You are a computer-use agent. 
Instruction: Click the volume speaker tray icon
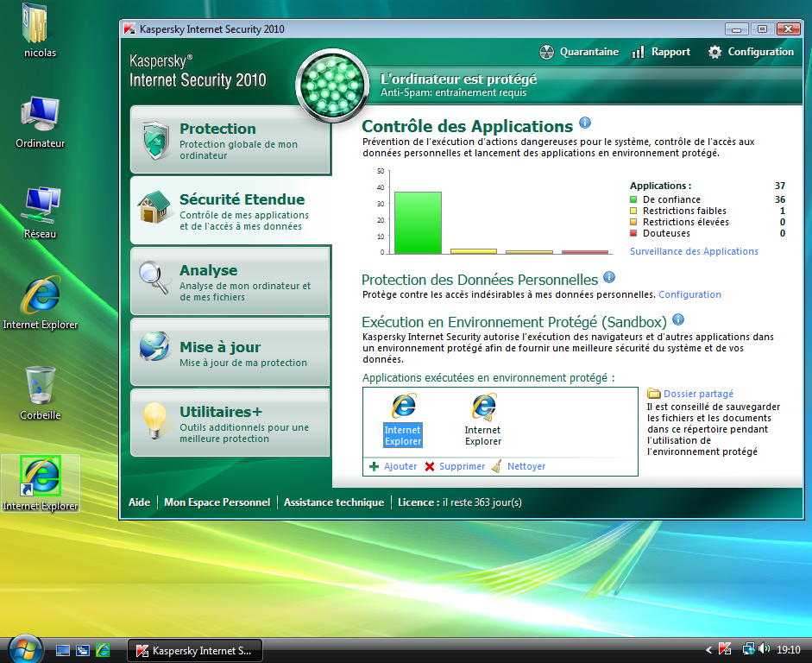(x=764, y=648)
